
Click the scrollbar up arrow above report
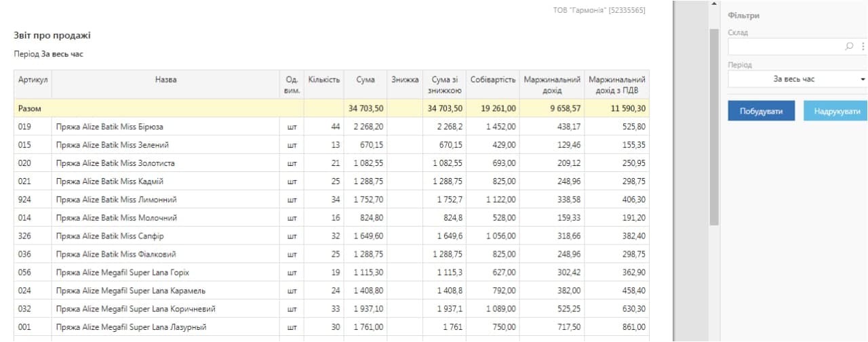point(713,5)
